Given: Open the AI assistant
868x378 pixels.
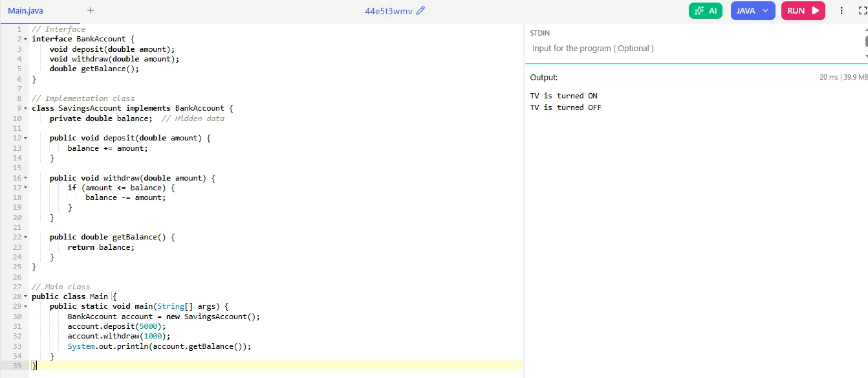Looking at the screenshot, I should coord(706,10).
